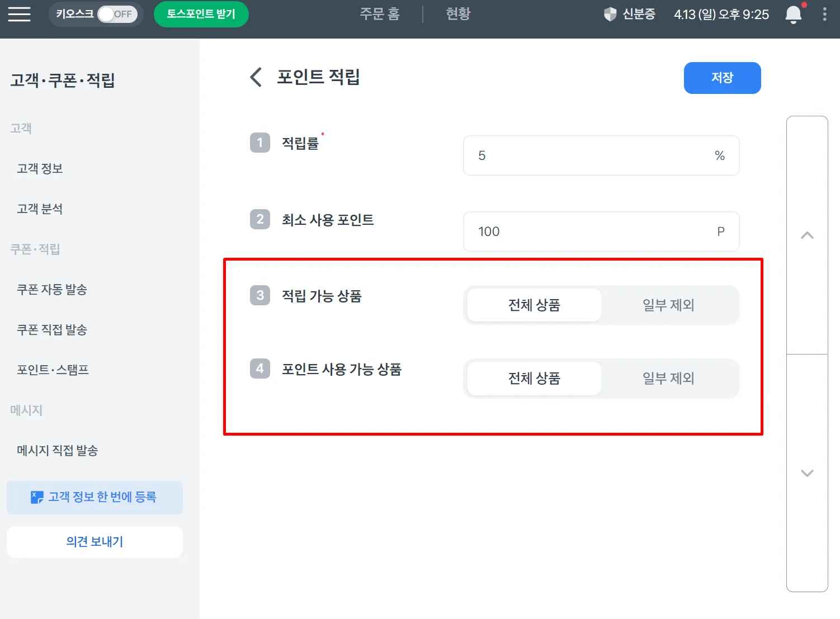
Task: Switch to the 주문 홈 tab
Action: [380, 14]
